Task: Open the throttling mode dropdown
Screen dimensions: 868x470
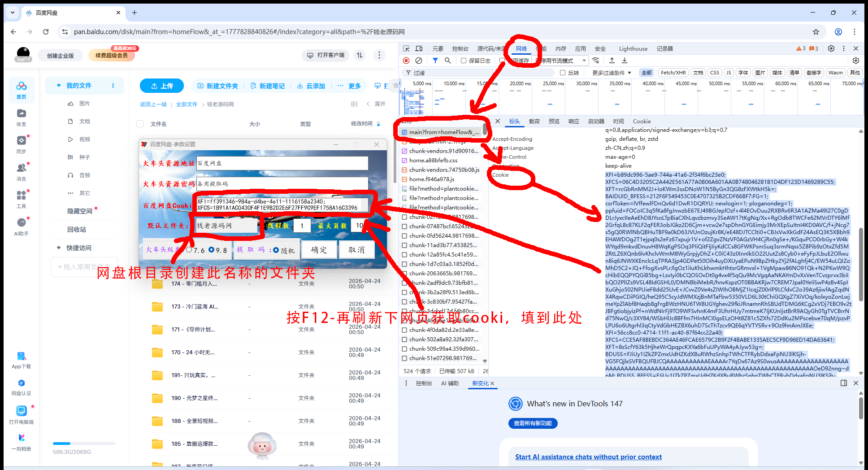Action: [x=563, y=61]
